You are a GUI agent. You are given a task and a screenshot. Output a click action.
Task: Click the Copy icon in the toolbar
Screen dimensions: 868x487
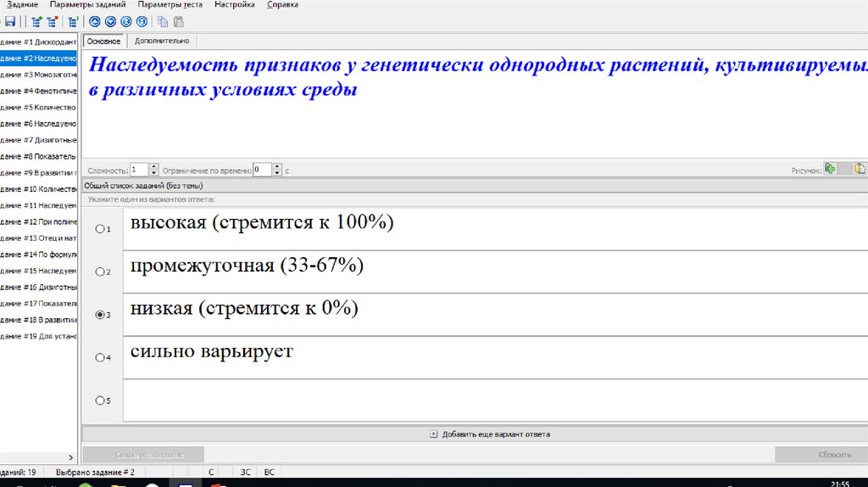[x=163, y=22]
